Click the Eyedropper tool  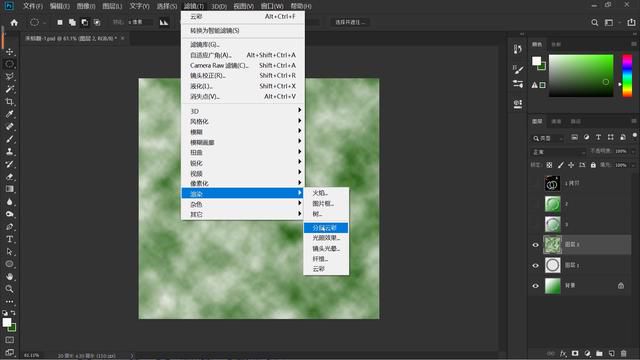coord(9,114)
